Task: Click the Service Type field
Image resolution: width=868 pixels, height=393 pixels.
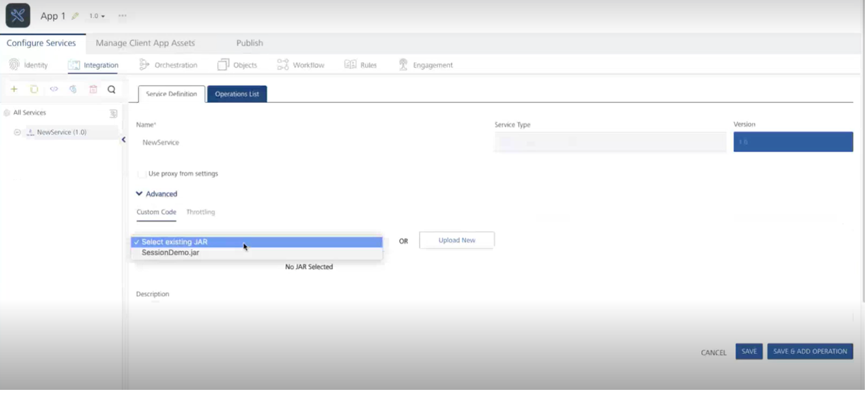Action: pyautogui.click(x=610, y=143)
